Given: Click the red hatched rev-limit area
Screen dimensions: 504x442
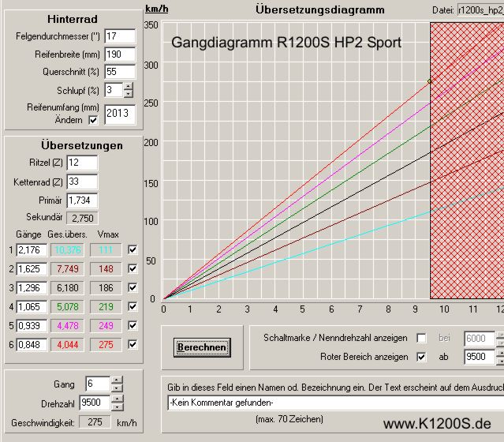Looking at the screenshot, I should pos(467,160).
